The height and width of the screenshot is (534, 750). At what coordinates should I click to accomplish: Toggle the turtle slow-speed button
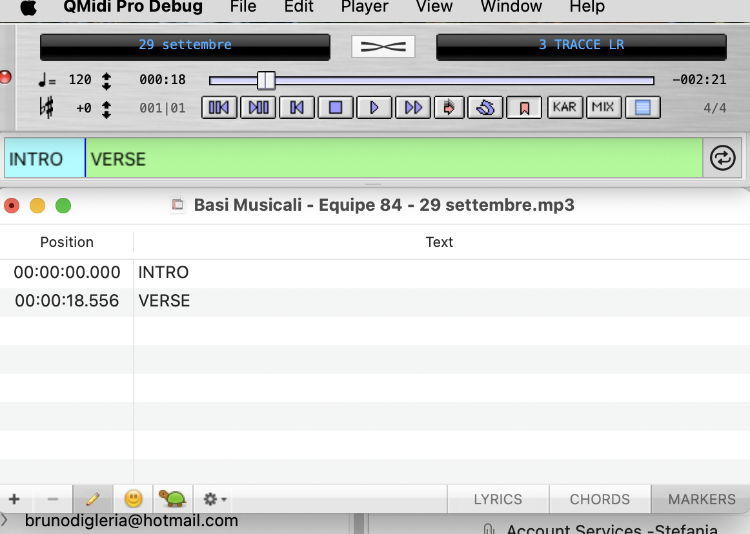(x=174, y=498)
